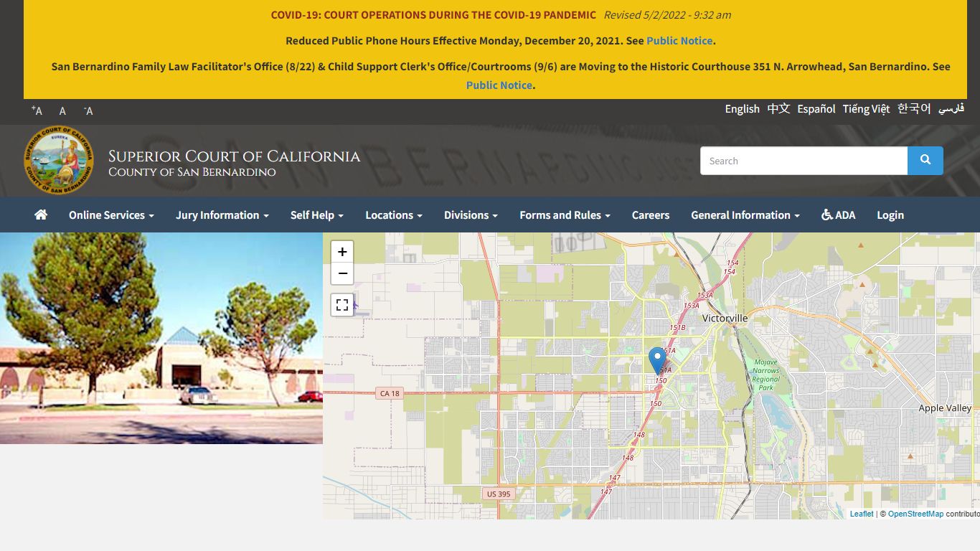The width and height of the screenshot is (980, 551).
Task: Expand the Divisions menu
Action: point(471,215)
